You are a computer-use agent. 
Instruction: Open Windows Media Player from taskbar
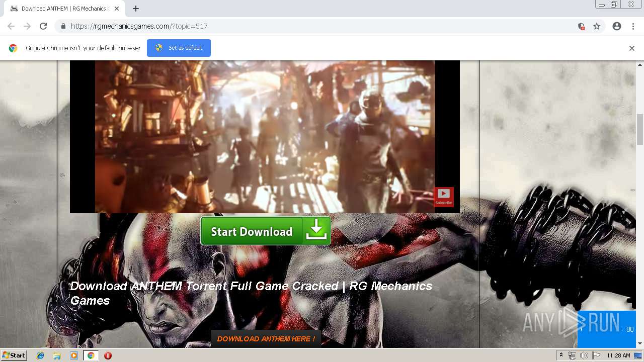point(74,355)
